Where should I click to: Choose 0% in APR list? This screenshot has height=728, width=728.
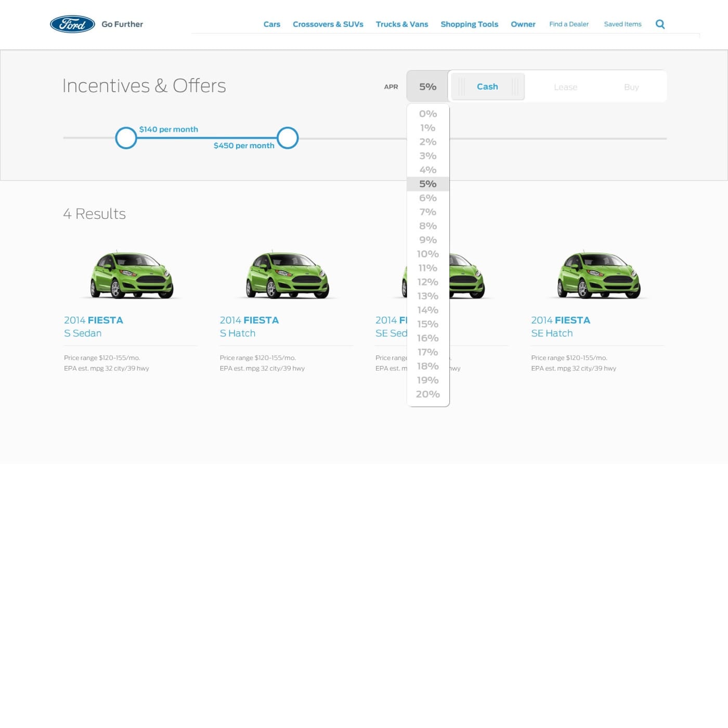click(428, 113)
